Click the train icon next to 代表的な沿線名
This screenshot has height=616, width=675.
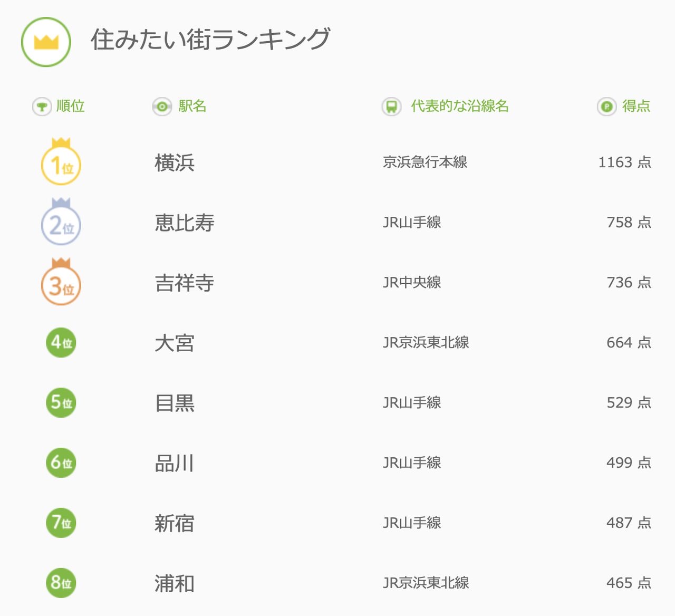click(391, 107)
